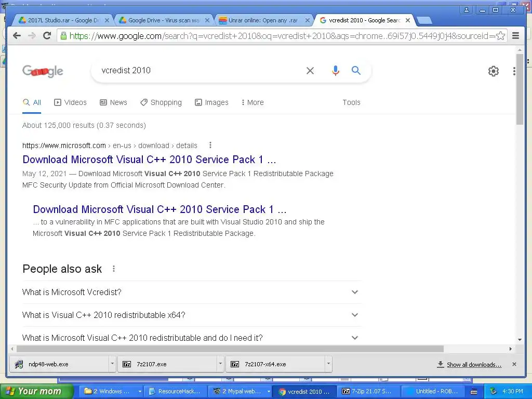532x399 pixels.
Task: Open first Download Microsoft Visual C++ 2010 result
Action: click(x=149, y=159)
